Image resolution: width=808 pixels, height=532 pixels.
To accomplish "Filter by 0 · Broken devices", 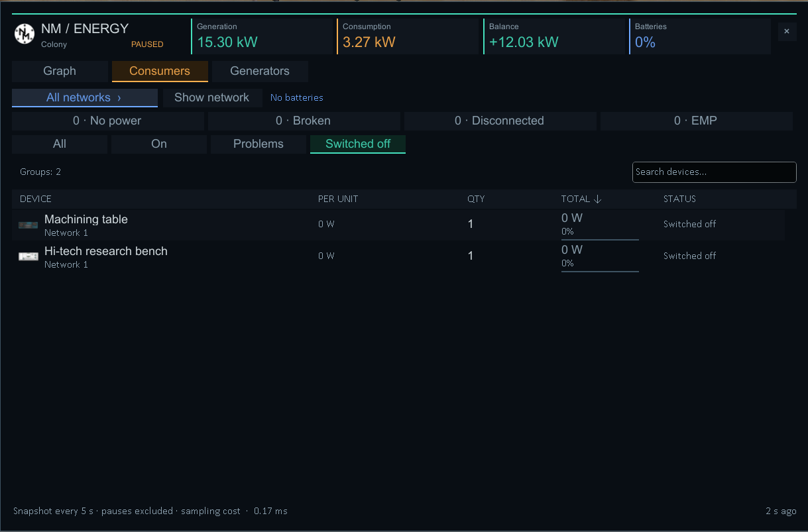I will [304, 121].
